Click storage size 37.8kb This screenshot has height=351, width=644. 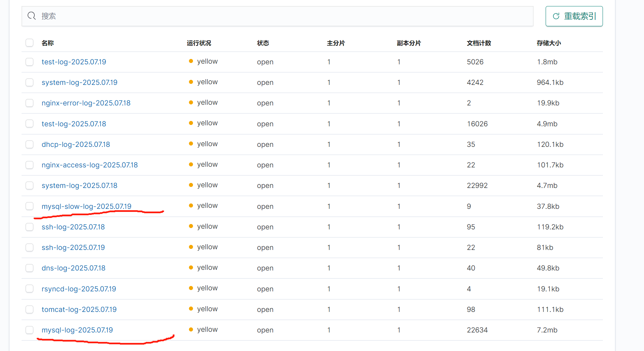coord(548,206)
